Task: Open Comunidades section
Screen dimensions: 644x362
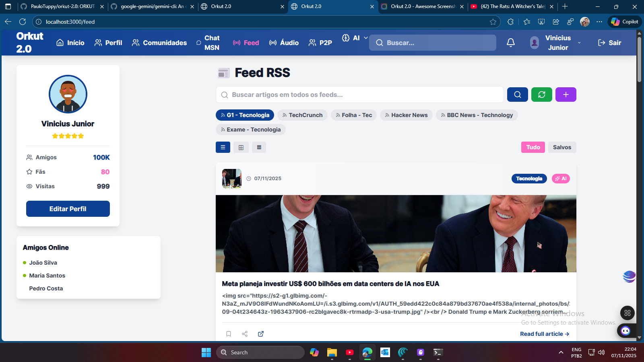Action: (159, 43)
